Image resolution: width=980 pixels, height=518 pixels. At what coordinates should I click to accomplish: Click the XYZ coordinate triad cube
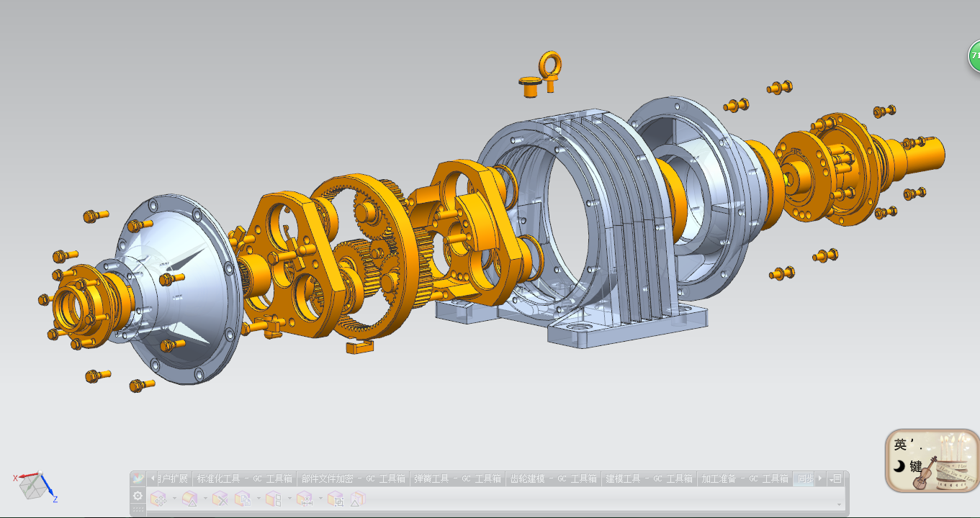35,486
